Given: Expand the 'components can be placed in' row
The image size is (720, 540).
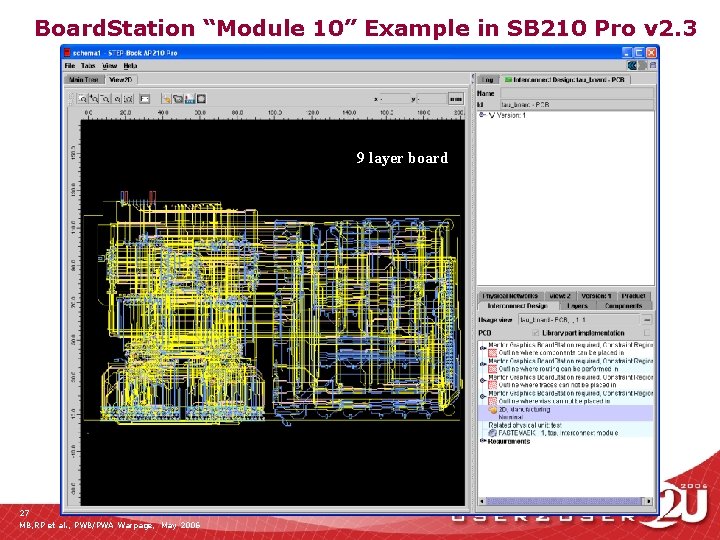Looking at the screenshot, I should (x=483, y=348).
